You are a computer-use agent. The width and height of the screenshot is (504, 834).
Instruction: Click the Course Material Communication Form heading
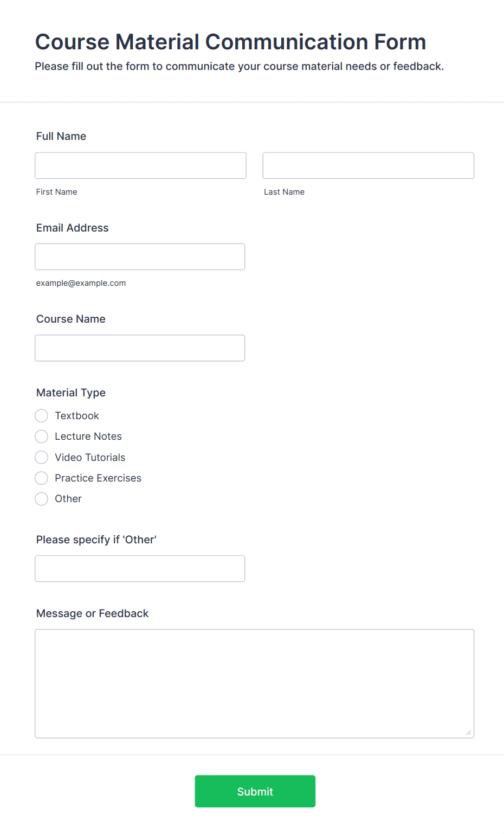(231, 42)
